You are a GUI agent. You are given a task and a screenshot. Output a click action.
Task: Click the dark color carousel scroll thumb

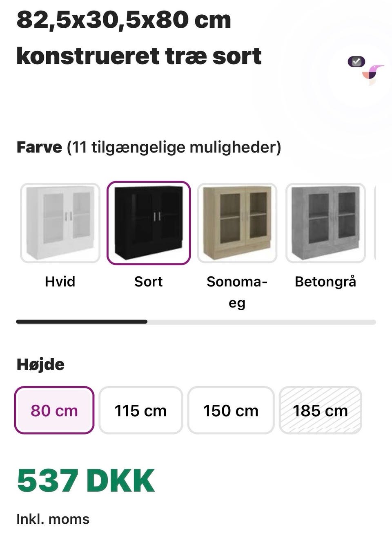coord(82,322)
